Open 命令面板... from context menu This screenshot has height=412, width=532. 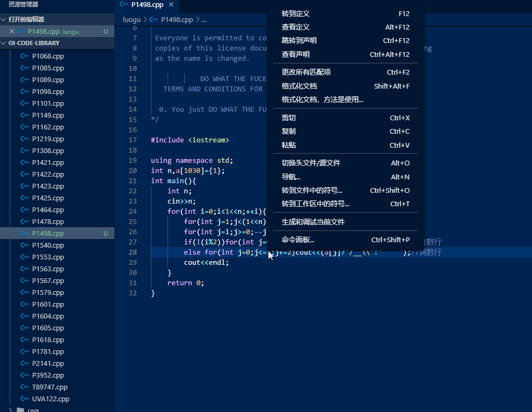point(345,240)
